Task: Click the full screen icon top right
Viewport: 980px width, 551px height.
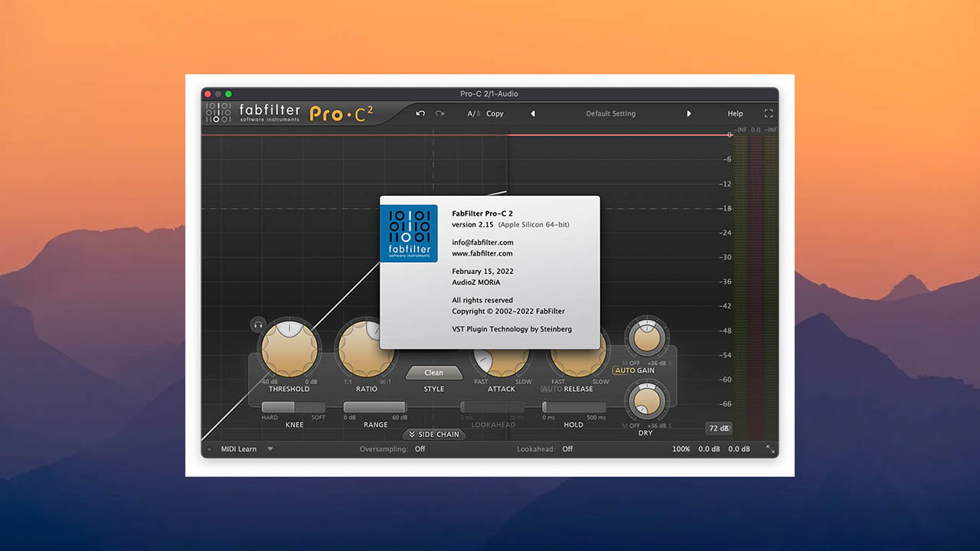Action: 769,112
